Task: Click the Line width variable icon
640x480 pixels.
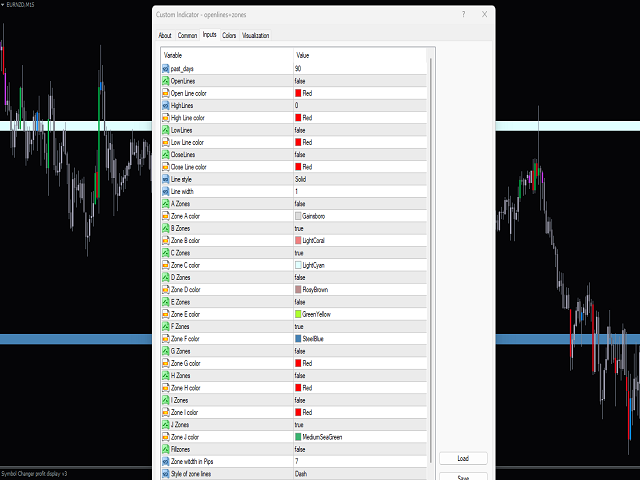Action: 165,191
